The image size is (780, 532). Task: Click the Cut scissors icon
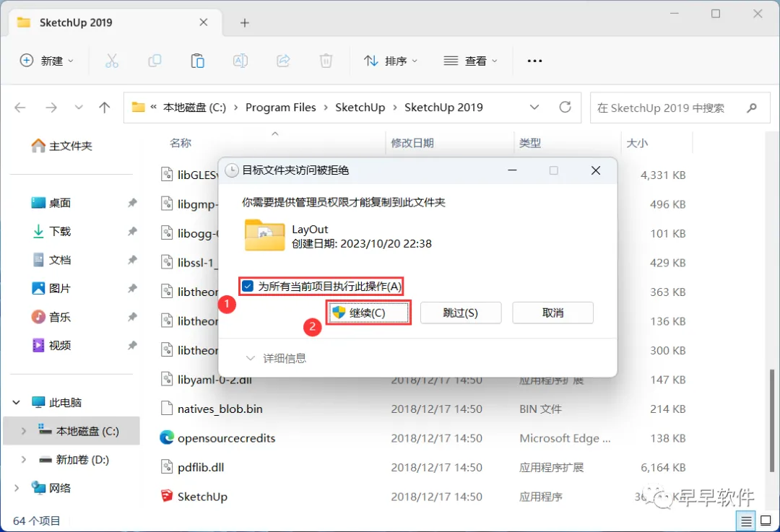click(x=112, y=61)
